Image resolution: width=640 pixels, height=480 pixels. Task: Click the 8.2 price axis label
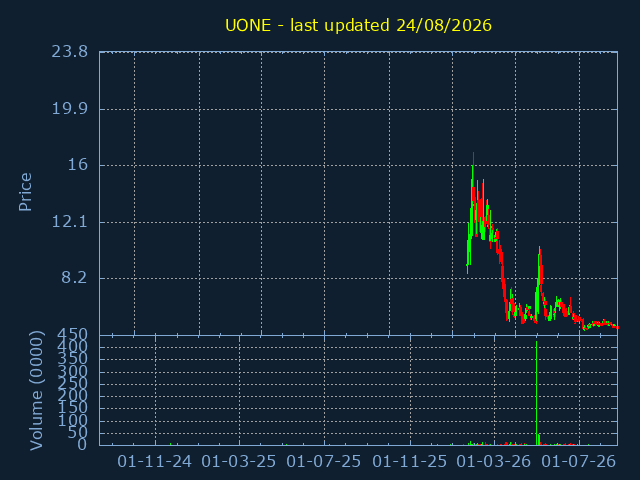74,278
